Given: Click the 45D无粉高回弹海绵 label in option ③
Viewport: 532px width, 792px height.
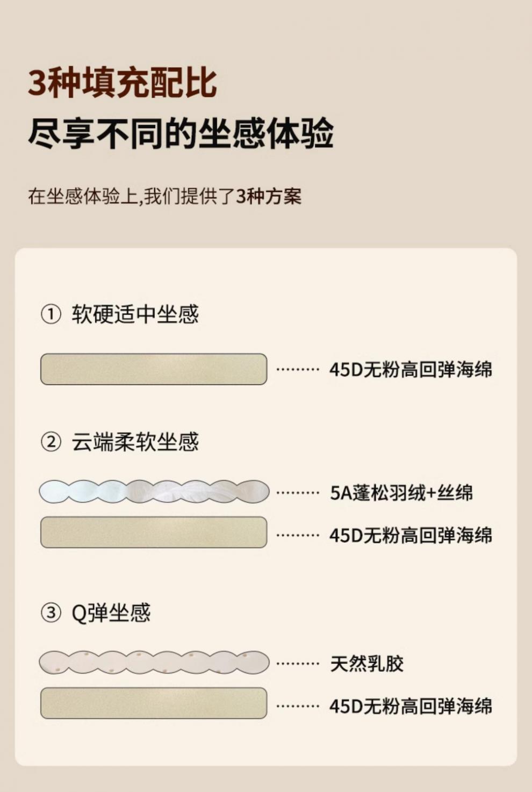Looking at the screenshot, I should [411, 706].
